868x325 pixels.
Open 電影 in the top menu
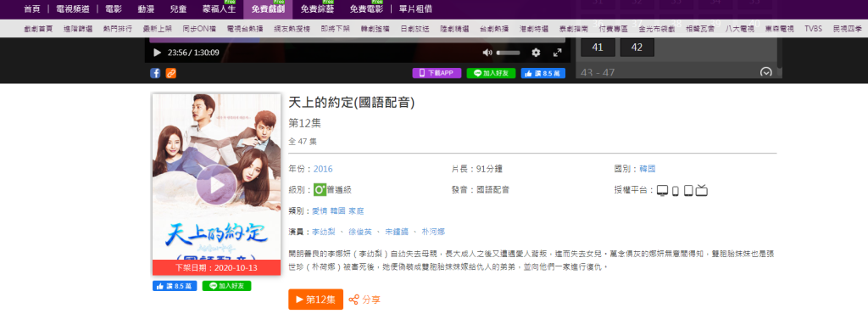coord(113,9)
